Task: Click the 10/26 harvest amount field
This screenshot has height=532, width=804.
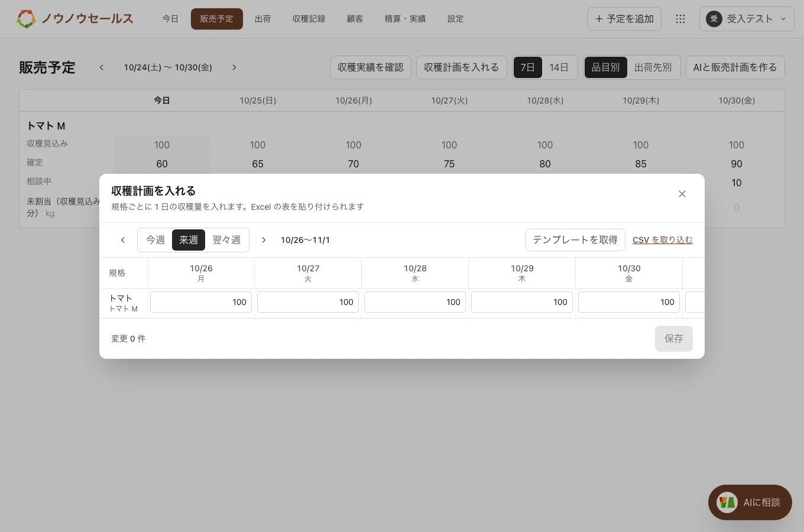Action: tap(201, 302)
